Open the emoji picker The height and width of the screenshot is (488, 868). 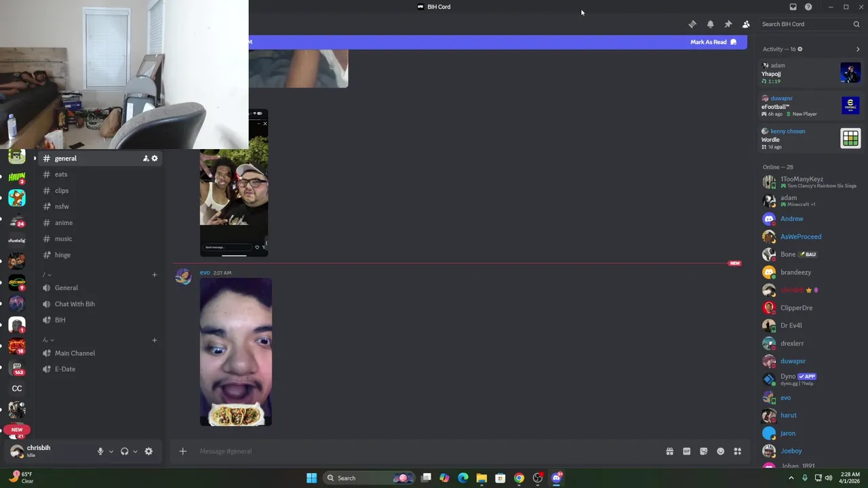720,451
